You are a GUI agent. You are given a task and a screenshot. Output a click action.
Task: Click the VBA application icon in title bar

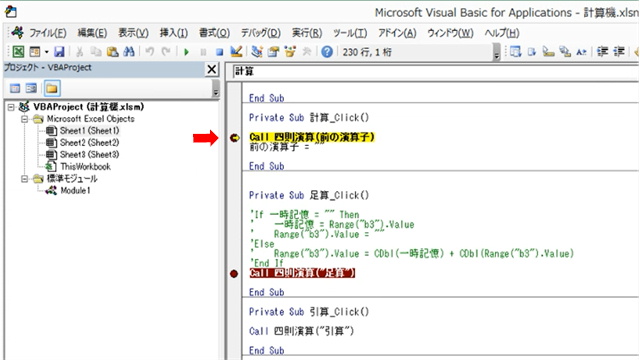(x=11, y=12)
